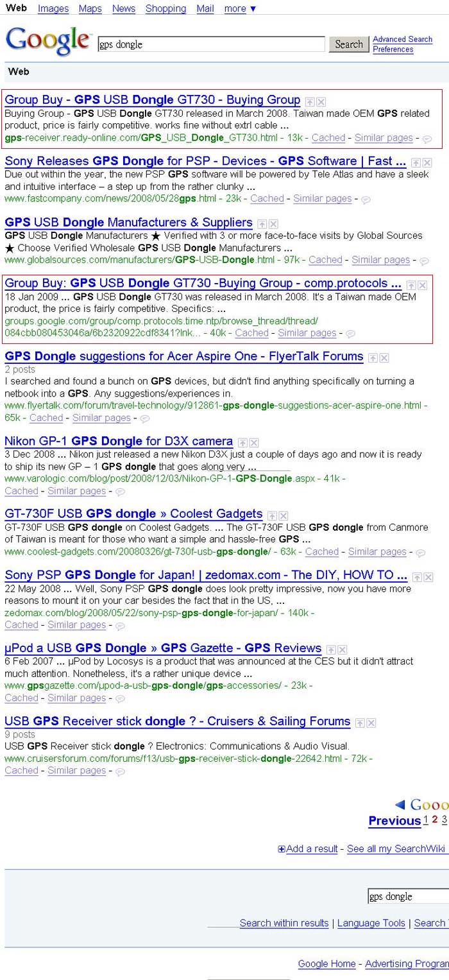Switch to Images search

53,8
